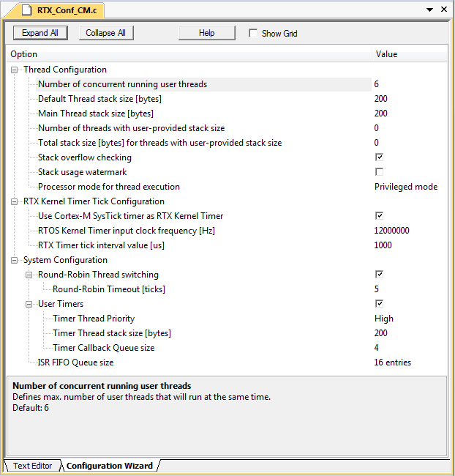The image size is (455, 476).
Task: Enable Stack usage watermark checkbox
Action: pos(379,172)
